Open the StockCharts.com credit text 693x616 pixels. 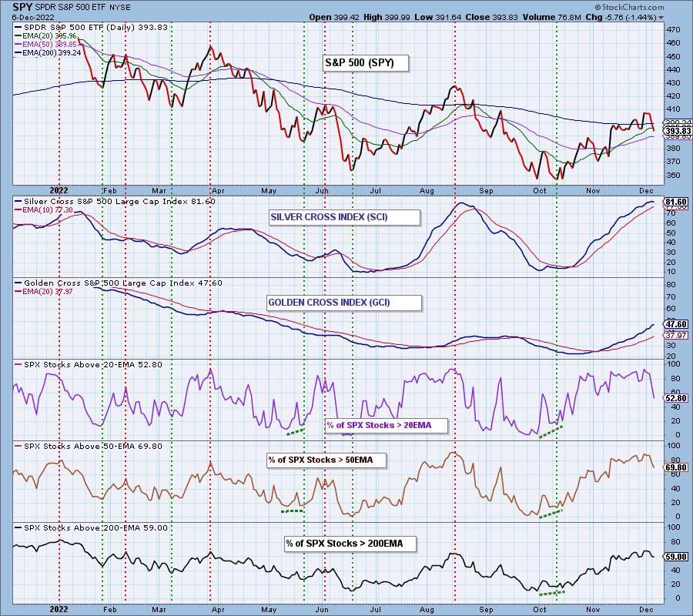[x=629, y=7]
